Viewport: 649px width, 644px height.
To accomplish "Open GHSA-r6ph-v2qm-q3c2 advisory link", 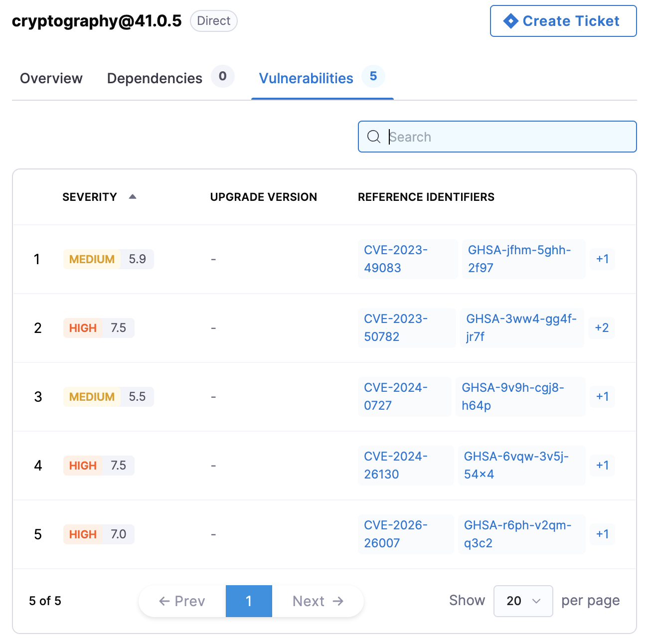I will [517, 534].
